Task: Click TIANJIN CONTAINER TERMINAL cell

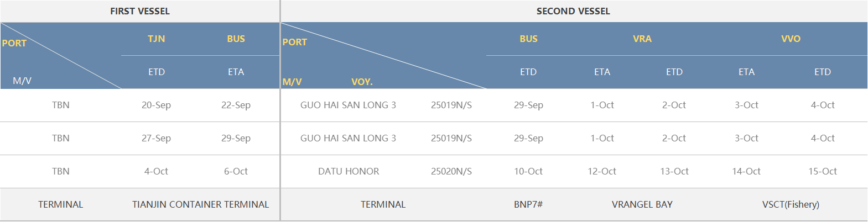Action: point(200,204)
